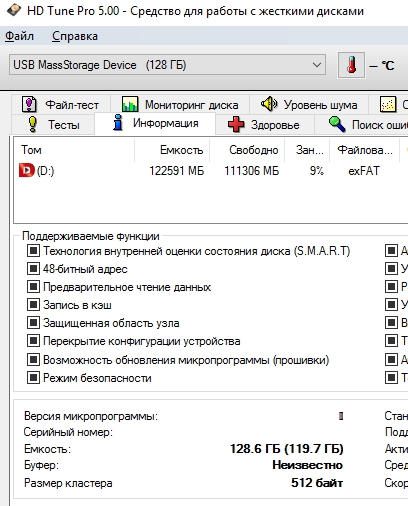408x506 pixels.
Task: Click the Серийный номер label
Action: tap(68, 432)
